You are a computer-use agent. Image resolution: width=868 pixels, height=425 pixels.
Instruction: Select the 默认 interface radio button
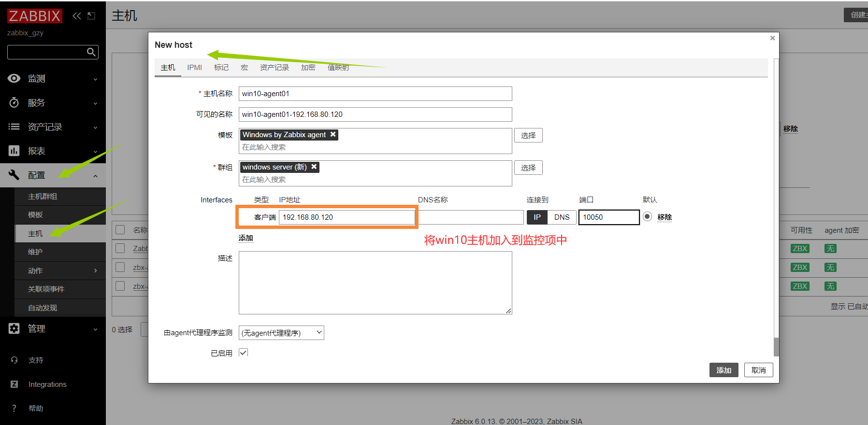(x=648, y=216)
